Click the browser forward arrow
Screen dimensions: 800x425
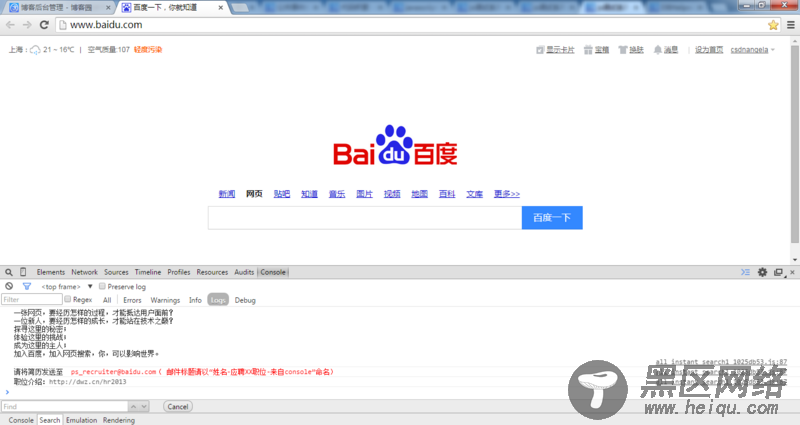point(27,24)
